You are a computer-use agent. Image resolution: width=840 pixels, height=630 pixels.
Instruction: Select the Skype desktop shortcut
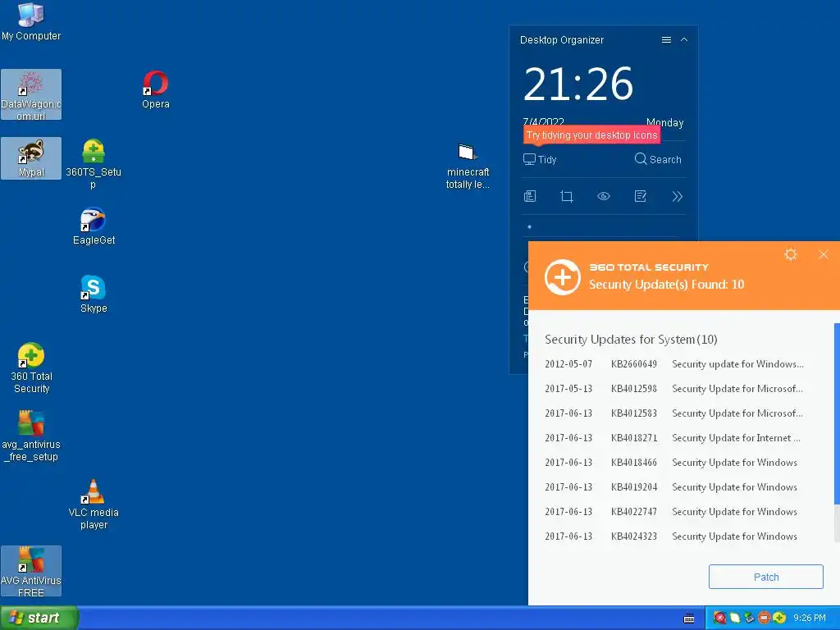tap(94, 294)
